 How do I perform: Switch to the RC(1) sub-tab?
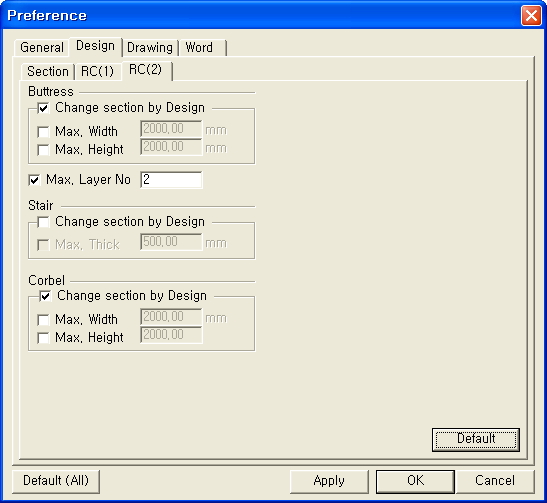pos(97,72)
